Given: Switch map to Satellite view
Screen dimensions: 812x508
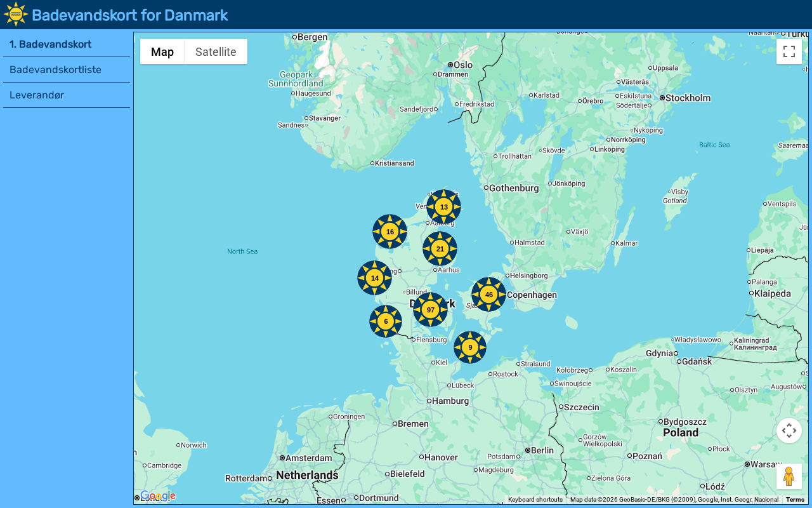Looking at the screenshot, I should tap(216, 51).
